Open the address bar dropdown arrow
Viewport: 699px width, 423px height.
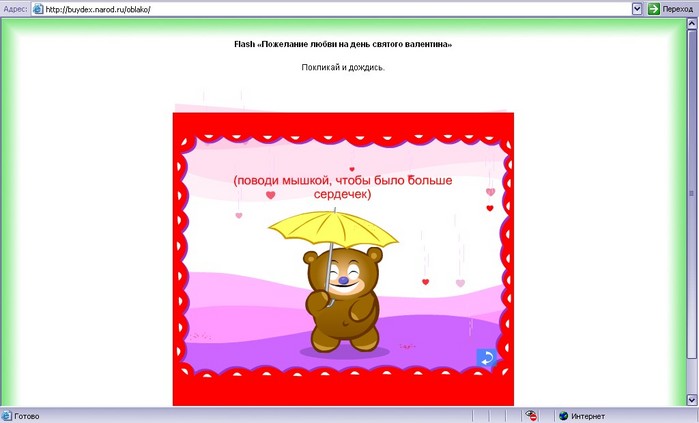637,9
